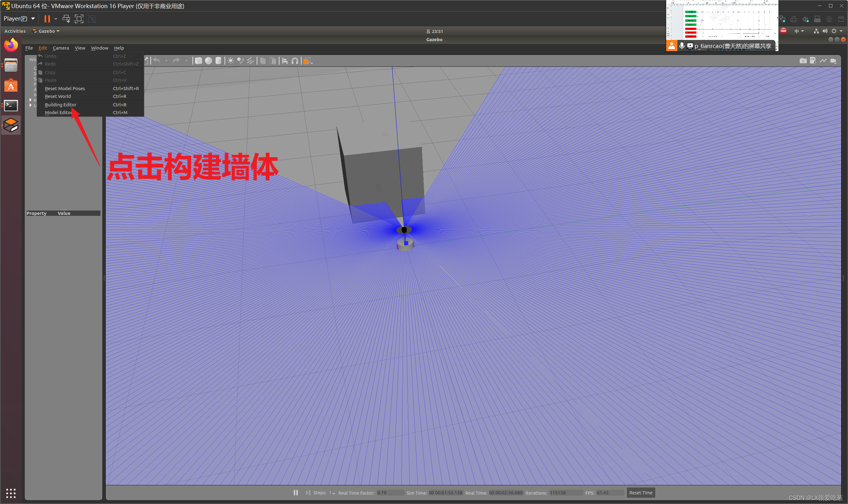Open the Window menu
This screenshot has height=504, width=848.
click(99, 48)
